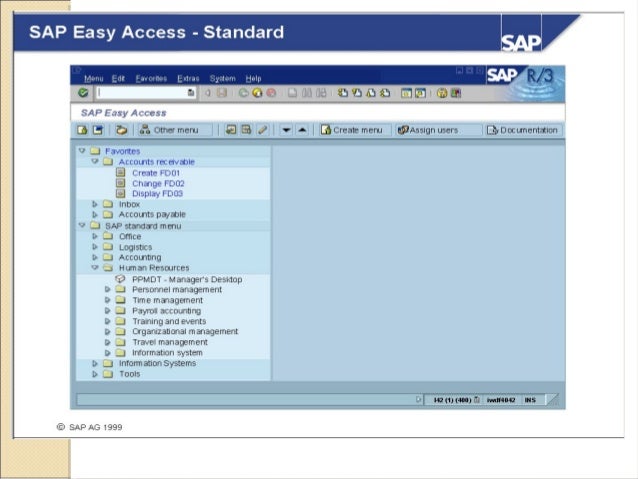
Task: Click the Documentation button
Action: [x=524, y=130]
